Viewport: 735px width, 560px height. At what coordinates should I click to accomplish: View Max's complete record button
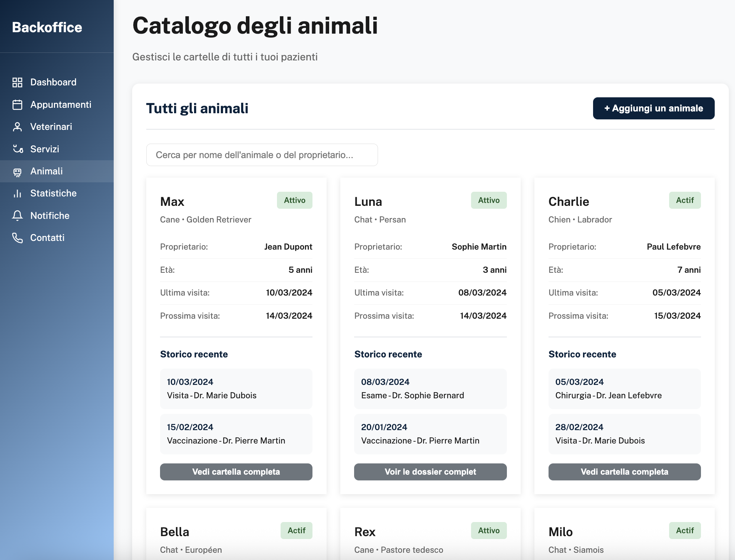point(236,472)
